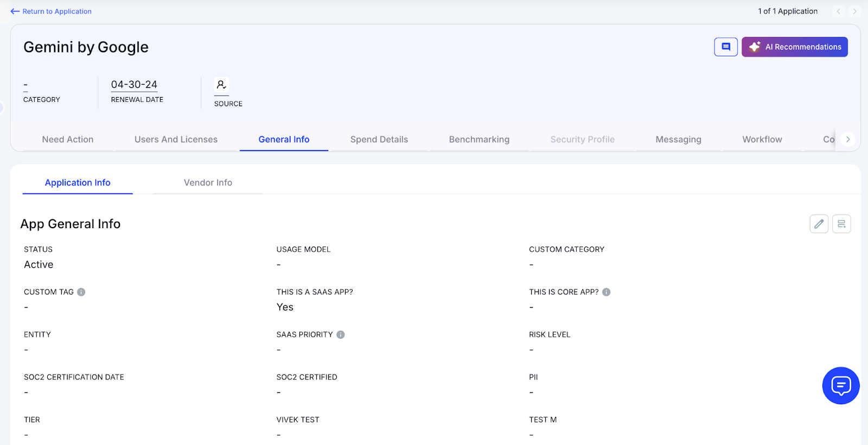The width and height of the screenshot is (868, 445).
Task: Click the 'SOURCE' label
Action: (x=228, y=104)
